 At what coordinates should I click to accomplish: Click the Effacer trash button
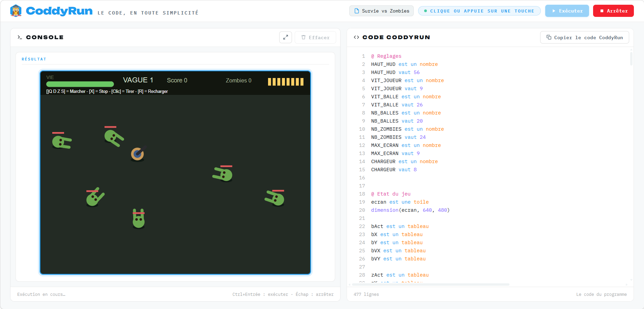pyautogui.click(x=315, y=37)
